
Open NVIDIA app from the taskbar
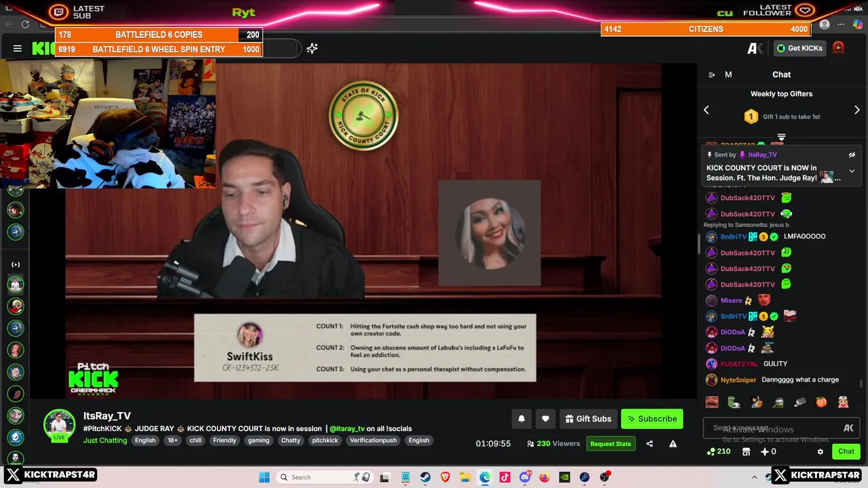pyautogui.click(x=564, y=477)
